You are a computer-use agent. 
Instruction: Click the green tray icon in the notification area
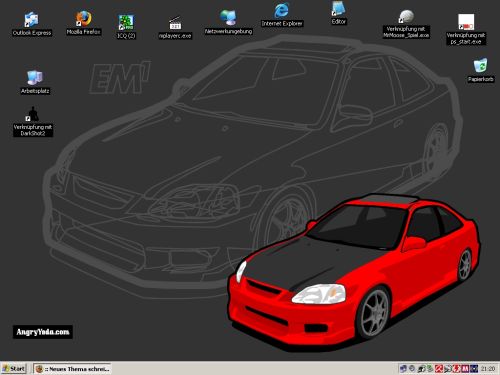pos(430,368)
